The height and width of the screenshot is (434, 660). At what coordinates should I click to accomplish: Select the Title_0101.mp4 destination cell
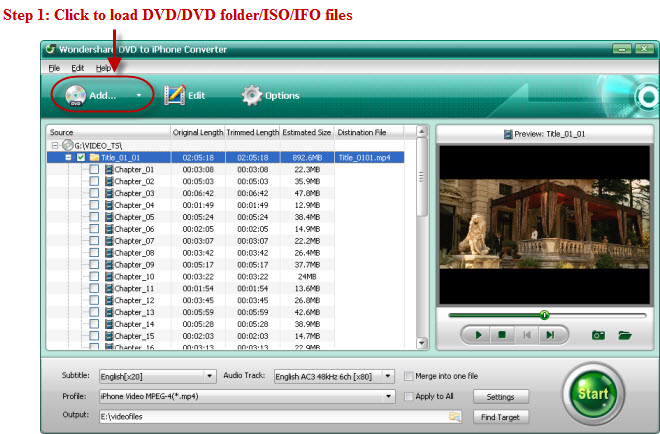pos(369,157)
